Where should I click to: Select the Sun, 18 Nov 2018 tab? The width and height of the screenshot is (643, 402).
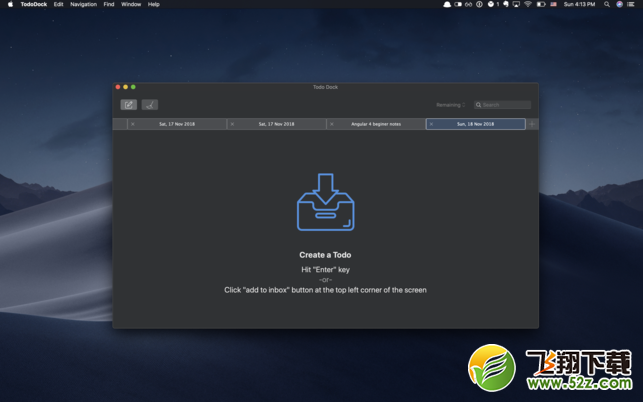coord(476,124)
